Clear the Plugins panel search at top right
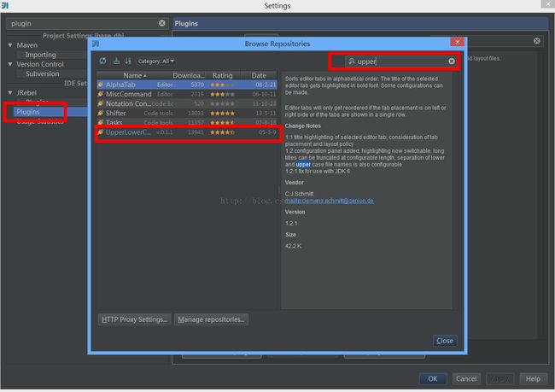The width and height of the screenshot is (555, 392). [x=536, y=41]
